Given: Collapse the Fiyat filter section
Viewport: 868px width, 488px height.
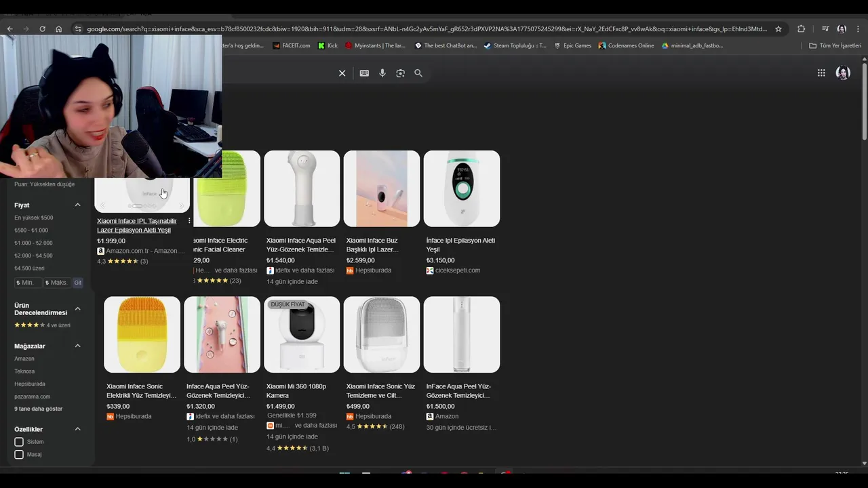Looking at the screenshot, I should point(77,205).
